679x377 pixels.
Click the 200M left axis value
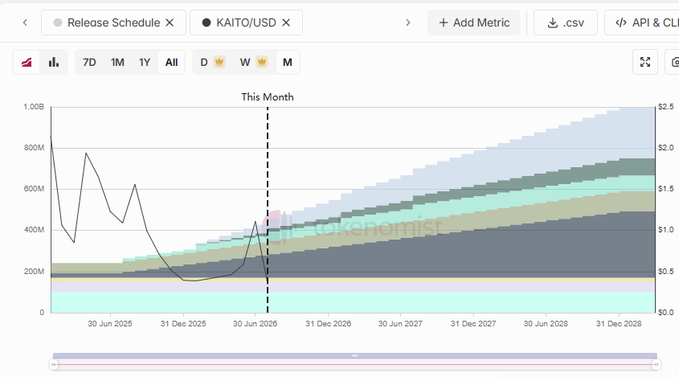(34, 271)
